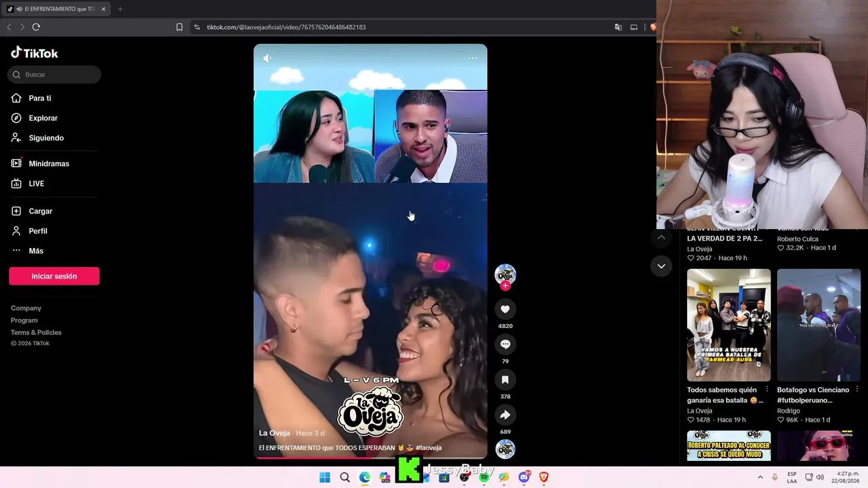Open options for 'Todos sabemos quién' video
Viewport: 868px width, 488px height.
click(x=767, y=390)
